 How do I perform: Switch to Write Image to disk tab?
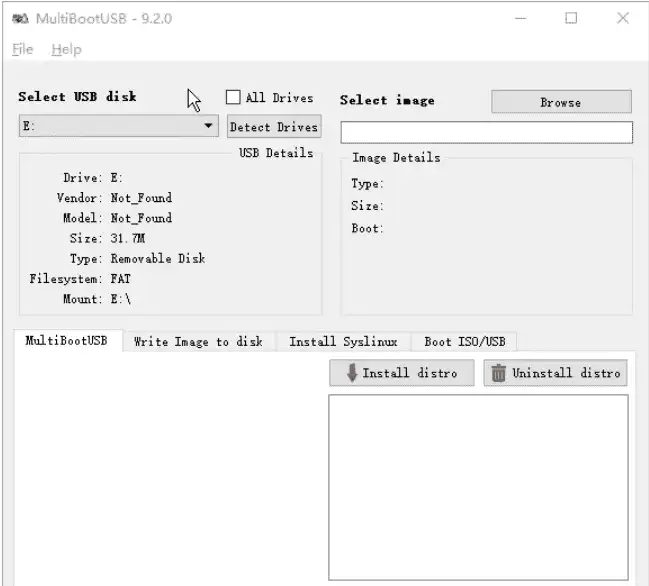tap(198, 341)
